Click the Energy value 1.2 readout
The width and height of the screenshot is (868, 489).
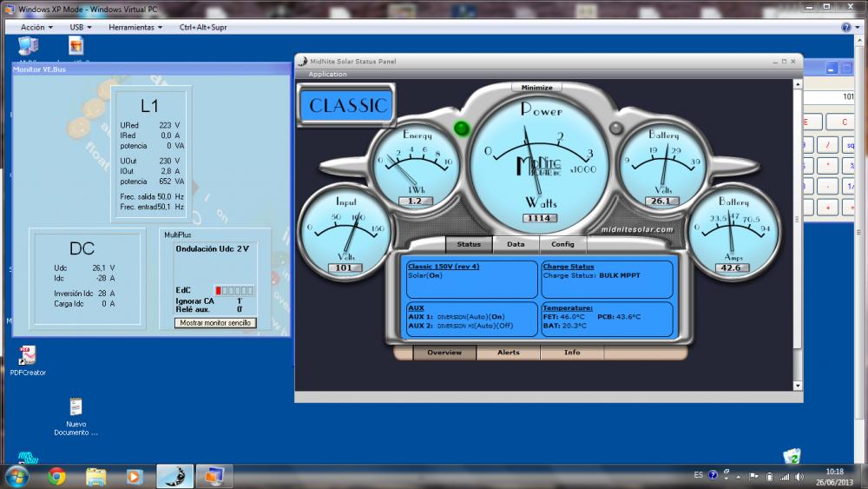coord(415,201)
